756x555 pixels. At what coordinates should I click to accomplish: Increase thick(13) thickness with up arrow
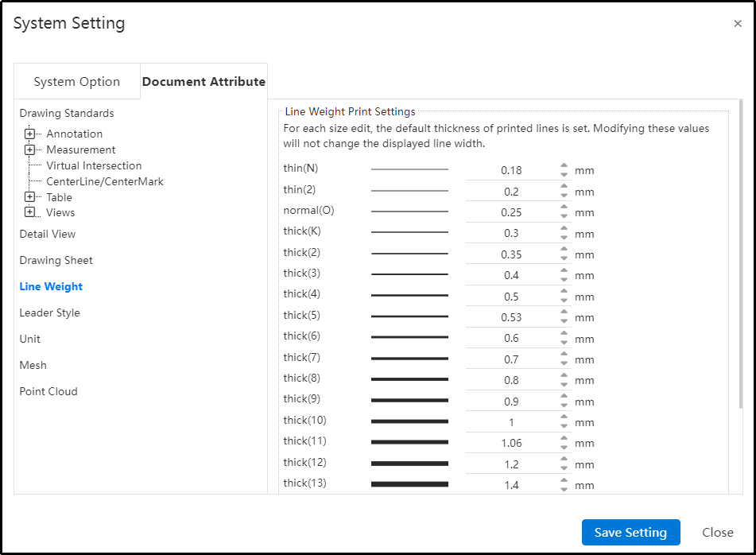point(564,480)
